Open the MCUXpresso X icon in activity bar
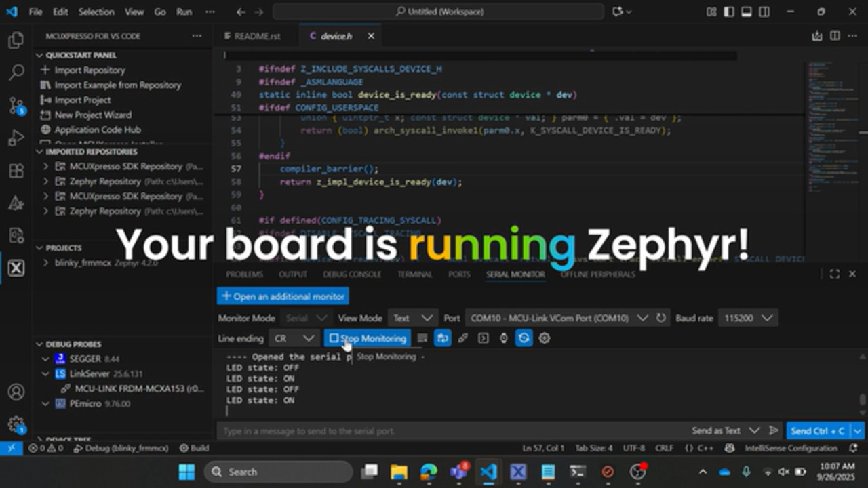Image resolution: width=868 pixels, height=488 pixels. click(x=16, y=268)
